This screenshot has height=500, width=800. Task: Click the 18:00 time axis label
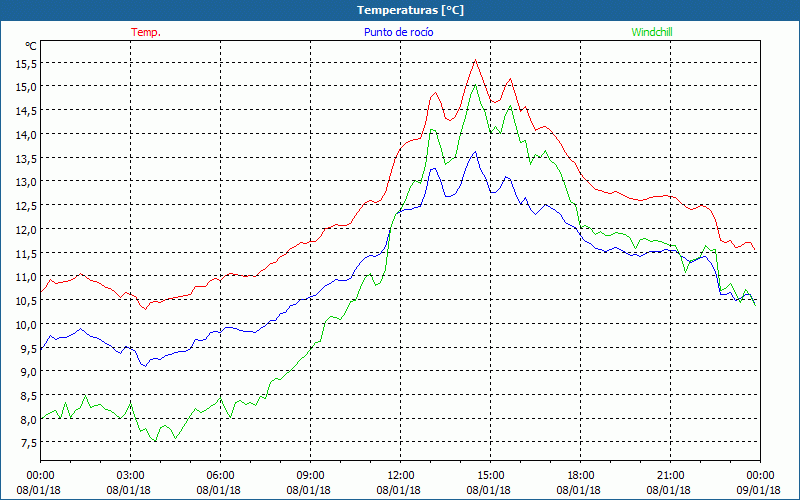[581, 476]
